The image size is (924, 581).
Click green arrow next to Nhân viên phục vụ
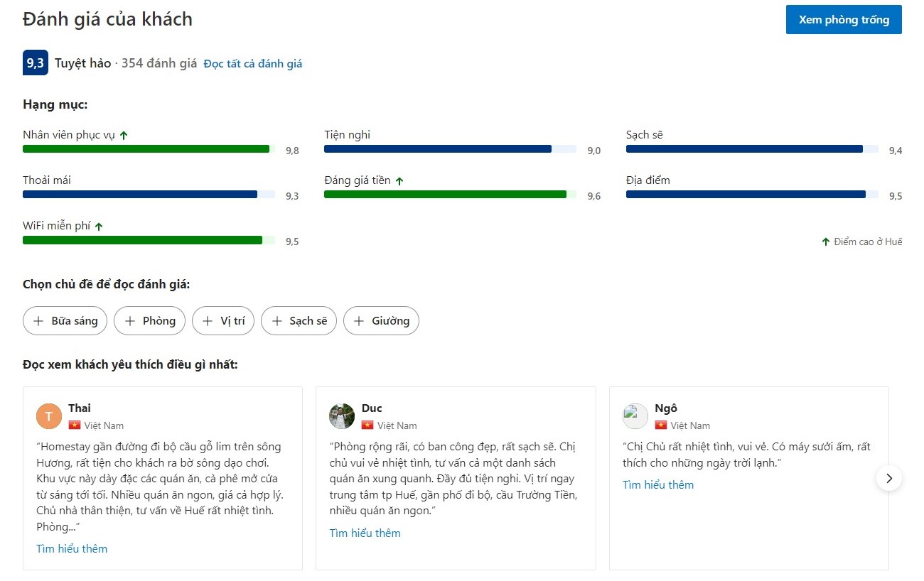[x=124, y=135]
